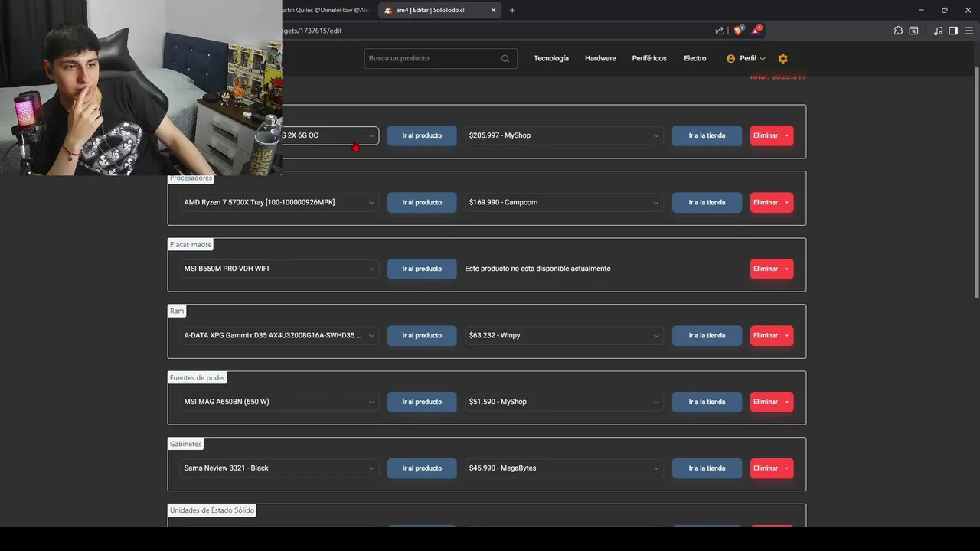This screenshot has height=551, width=980.
Task: Click the search magnifier icon
Action: (505, 58)
